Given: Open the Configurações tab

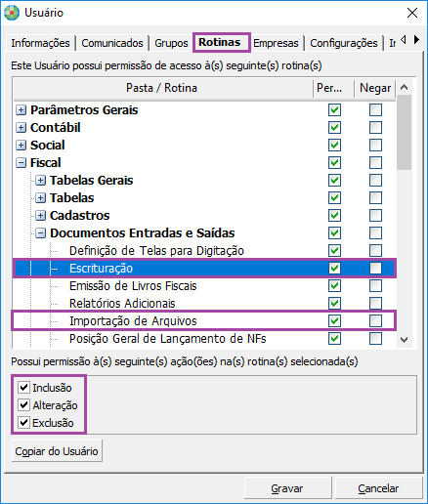Looking at the screenshot, I should (x=344, y=43).
